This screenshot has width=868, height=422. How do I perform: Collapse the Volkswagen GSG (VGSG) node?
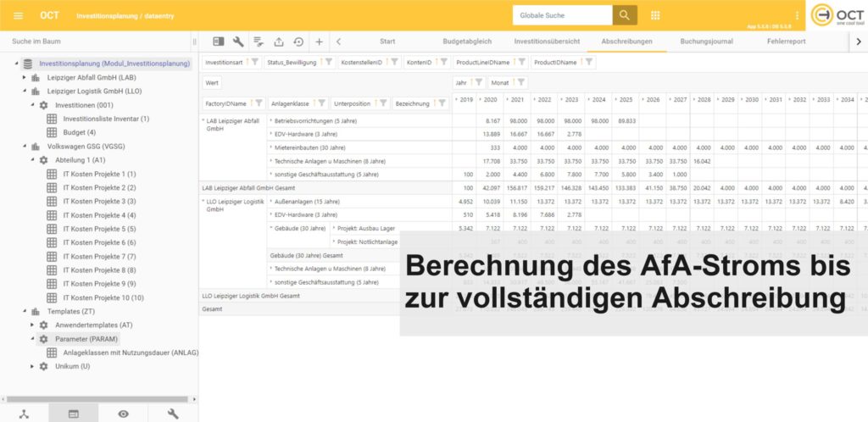point(25,146)
